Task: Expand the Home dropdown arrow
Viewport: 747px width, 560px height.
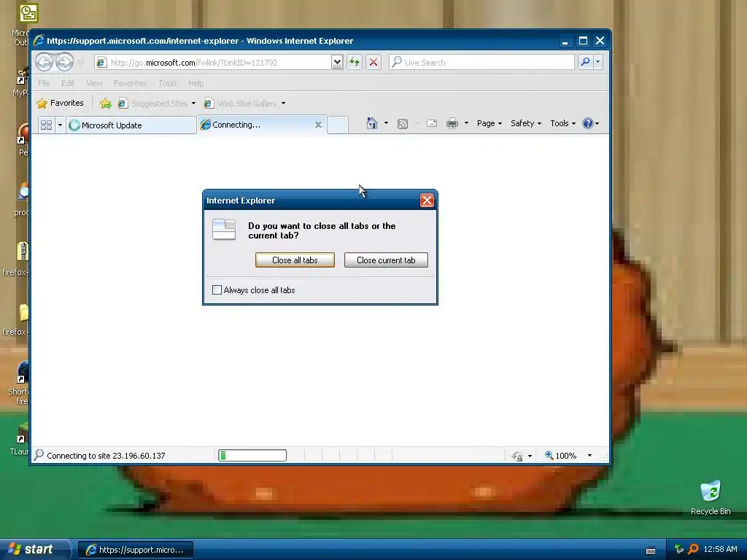Action: tap(386, 123)
